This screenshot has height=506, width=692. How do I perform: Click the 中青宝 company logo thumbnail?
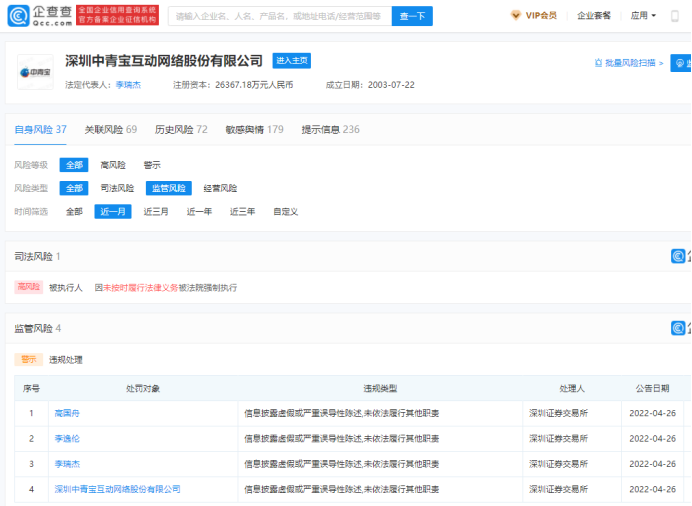35,72
